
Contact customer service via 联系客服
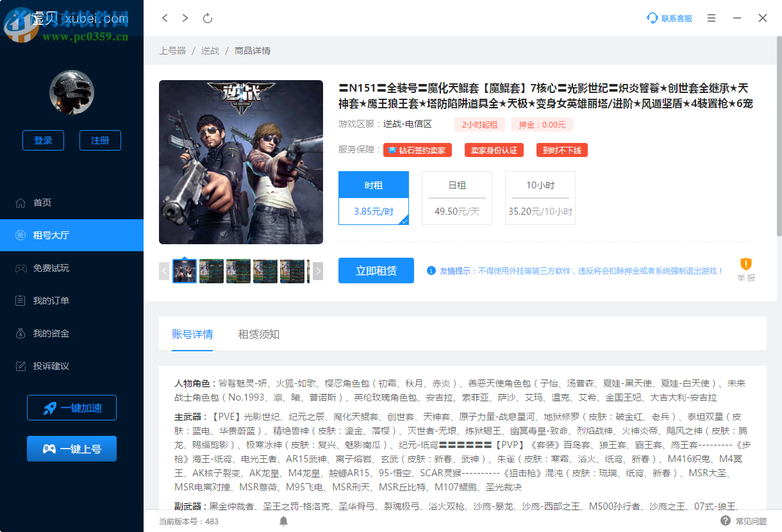pyautogui.click(x=669, y=19)
